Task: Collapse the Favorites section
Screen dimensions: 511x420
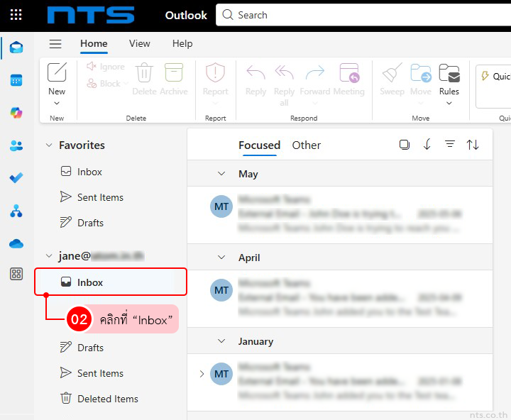Action: click(x=49, y=145)
